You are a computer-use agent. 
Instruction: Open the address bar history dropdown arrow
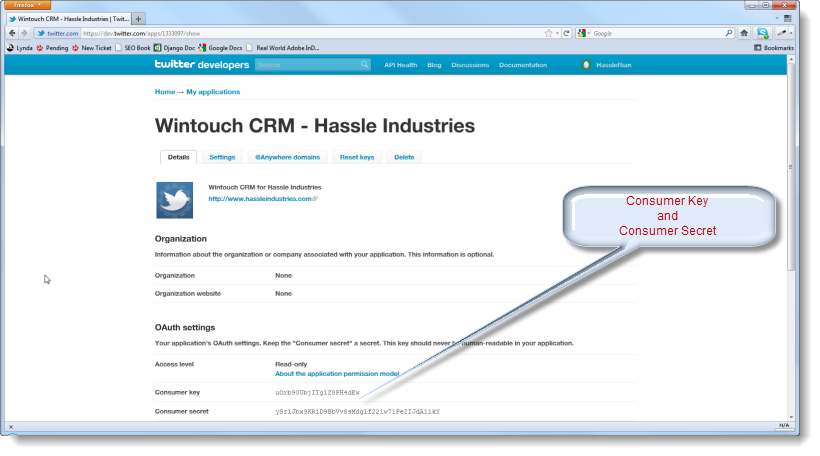557,33
